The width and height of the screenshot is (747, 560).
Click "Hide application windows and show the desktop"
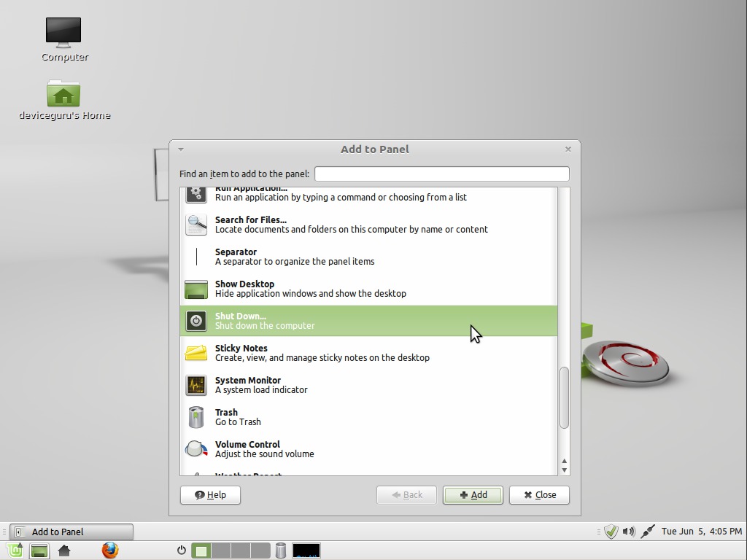[311, 293]
